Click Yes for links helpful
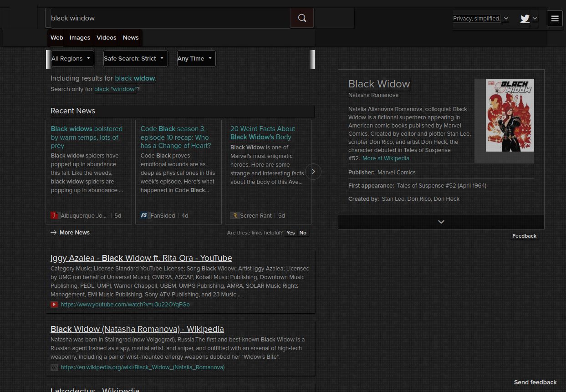The width and height of the screenshot is (566, 392). tap(291, 233)
